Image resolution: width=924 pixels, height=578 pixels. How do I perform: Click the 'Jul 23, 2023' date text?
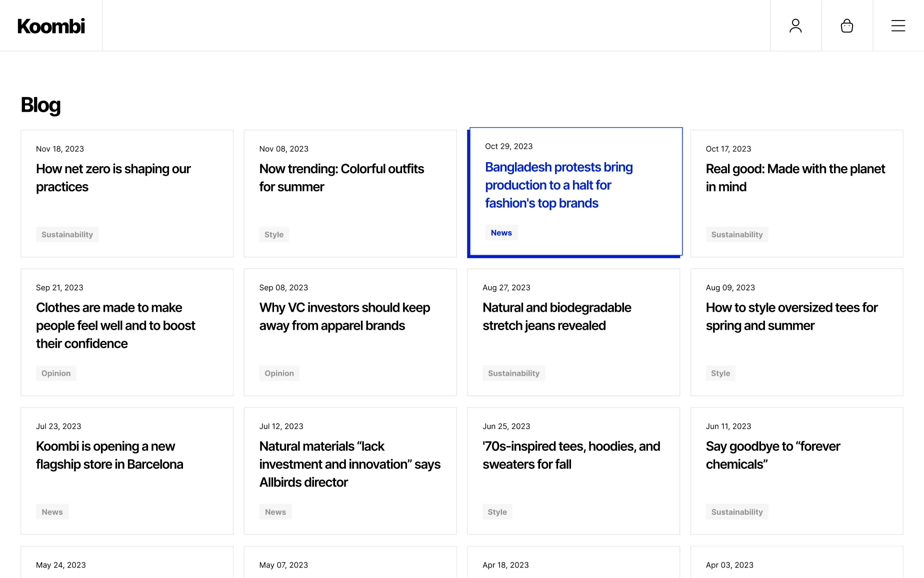(x=58, y=426)
